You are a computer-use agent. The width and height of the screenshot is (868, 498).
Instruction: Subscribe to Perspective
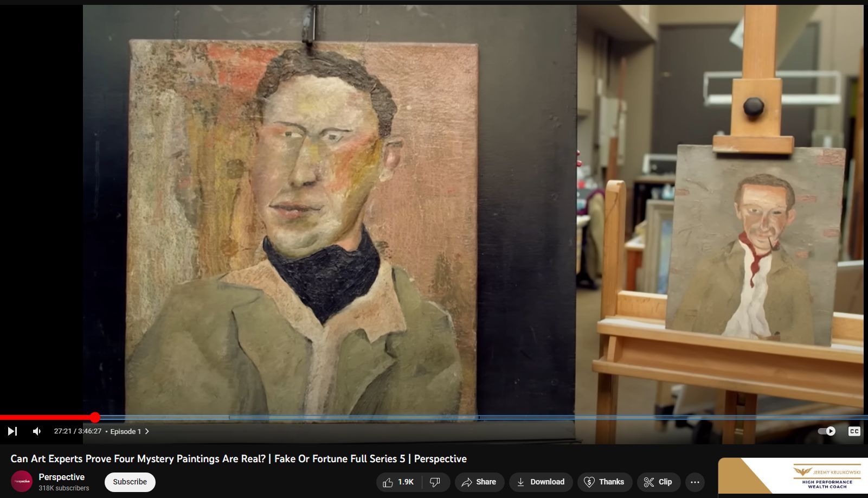coord(130,481)
